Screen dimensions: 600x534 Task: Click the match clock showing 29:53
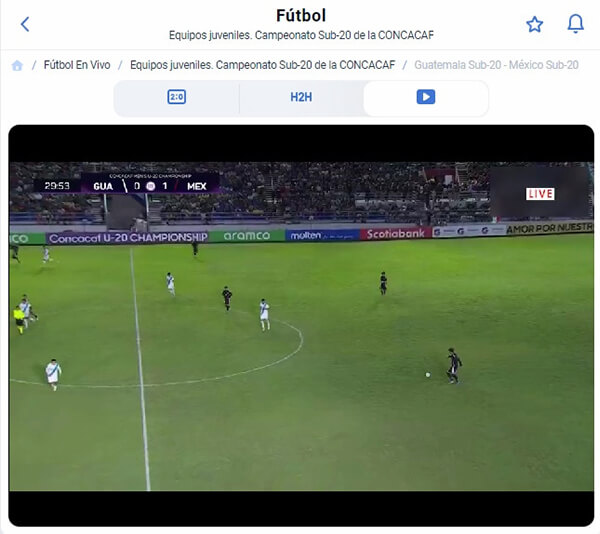pyautogui.click(x=57, y=186)
